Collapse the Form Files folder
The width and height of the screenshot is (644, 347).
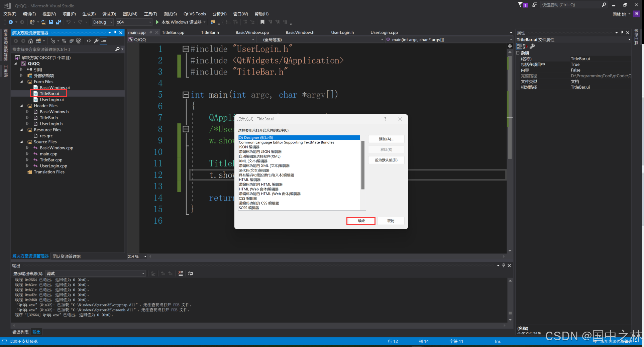click(22, 82)
